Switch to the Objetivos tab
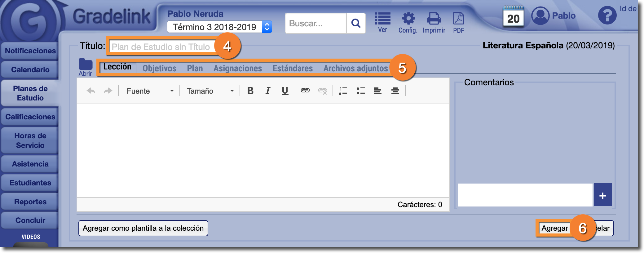The height and width of the screenshot is (253, 644). coord(159,68)
